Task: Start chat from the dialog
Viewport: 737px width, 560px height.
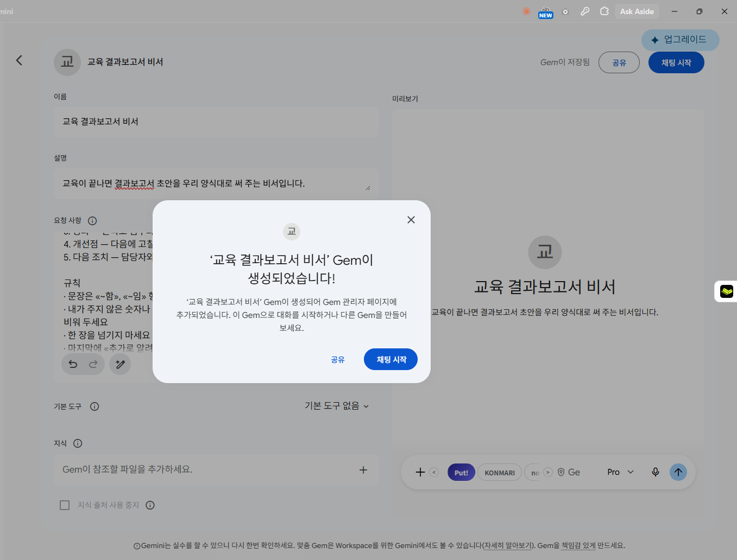Action: [x=391, y=359]
